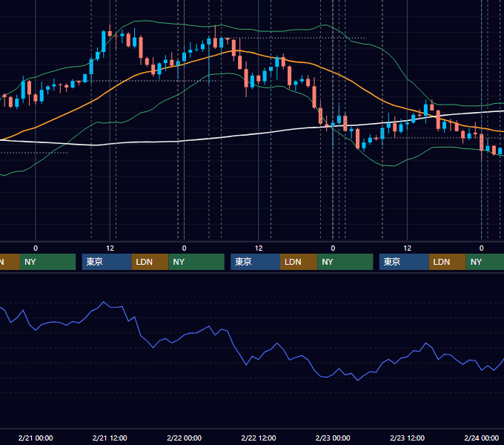The image size is (504, 445).
Task: Select the 東京 session block above 2/21 12:00
Action: point(107,262)
